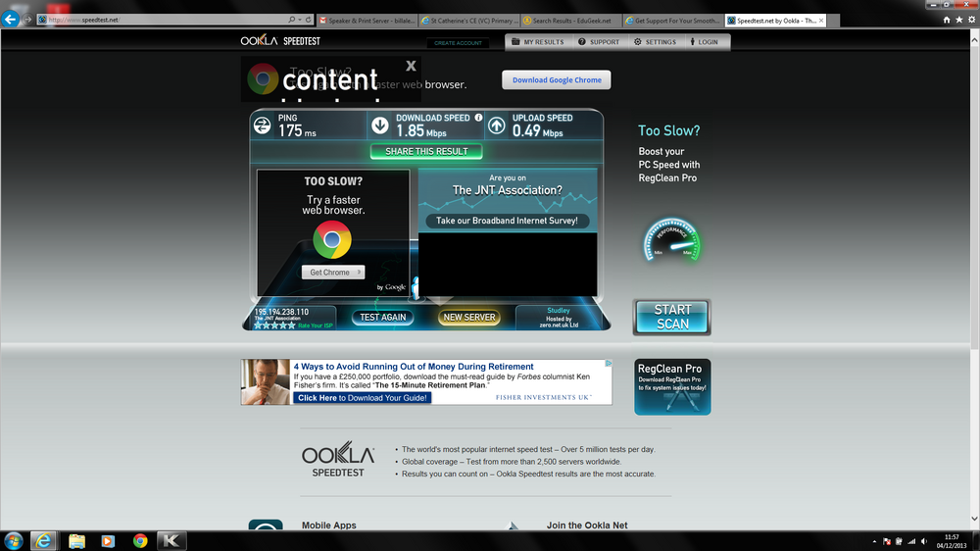Viewport: 980px width, 551px height.
Task: Open Google Chrome taskbar icon
Action: pos(140,540)
